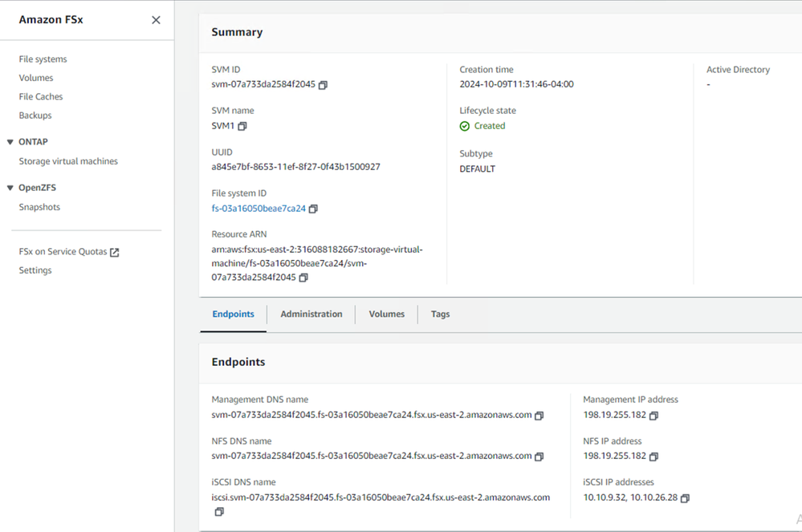This screenshot has width=802, height=532.
Task: Open Backups in the sidebar
Action: (35, 116)
